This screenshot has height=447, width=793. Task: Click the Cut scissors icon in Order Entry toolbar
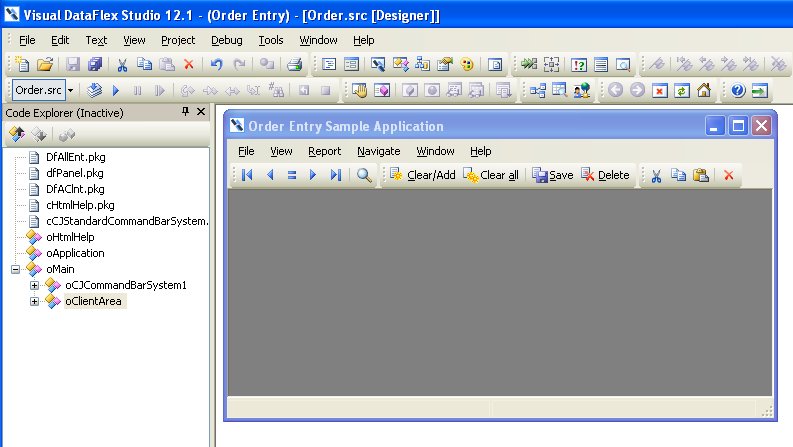click(x=656, y=176)
